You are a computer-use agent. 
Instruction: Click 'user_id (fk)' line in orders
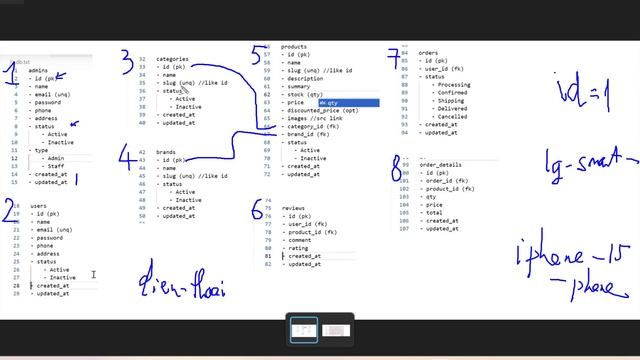444,69
